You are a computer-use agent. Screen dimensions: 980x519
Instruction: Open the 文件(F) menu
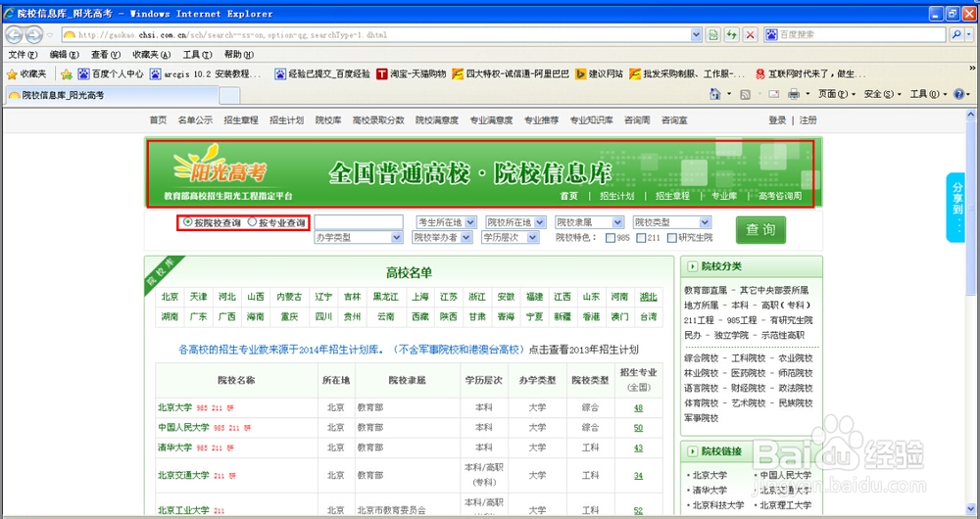pyautogui.click(x=24, y=55)
